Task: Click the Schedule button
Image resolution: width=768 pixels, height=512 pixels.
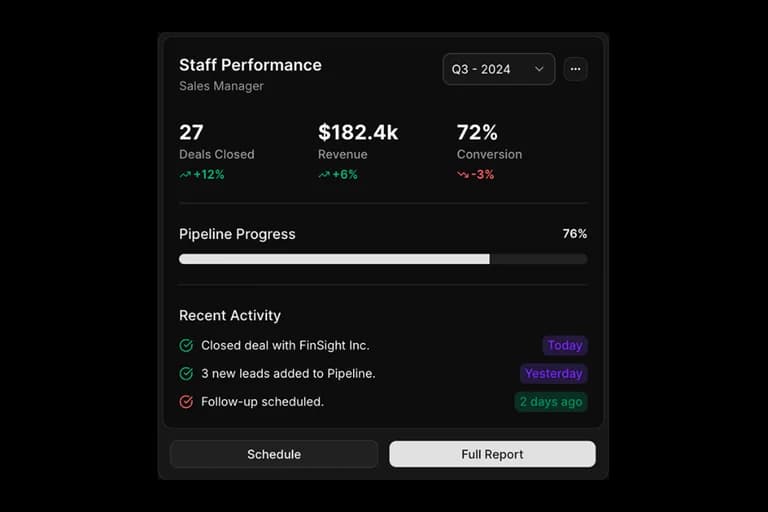Action: point(274,454)
